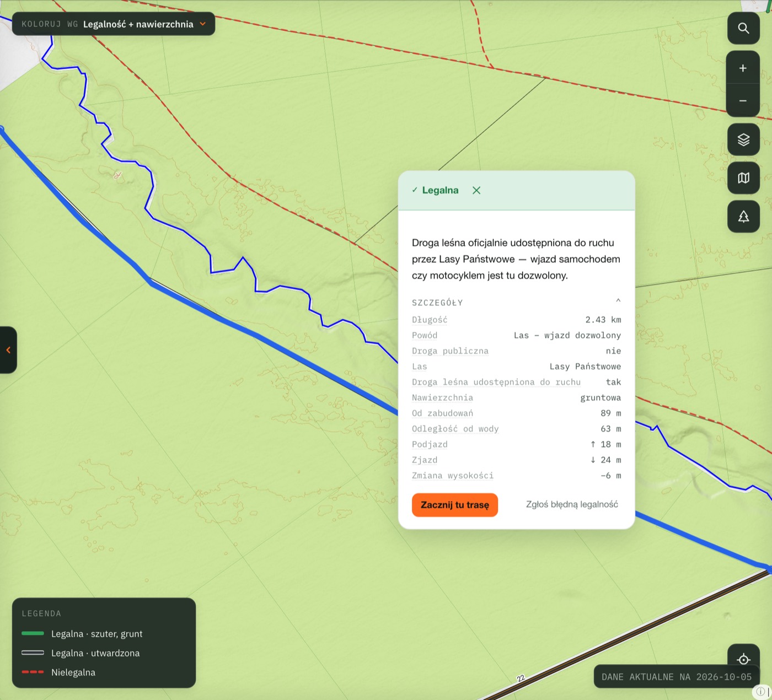This screenshot has width=772, height=700.
Task: Click road number 22 label on map
Action: click(521, 679)
